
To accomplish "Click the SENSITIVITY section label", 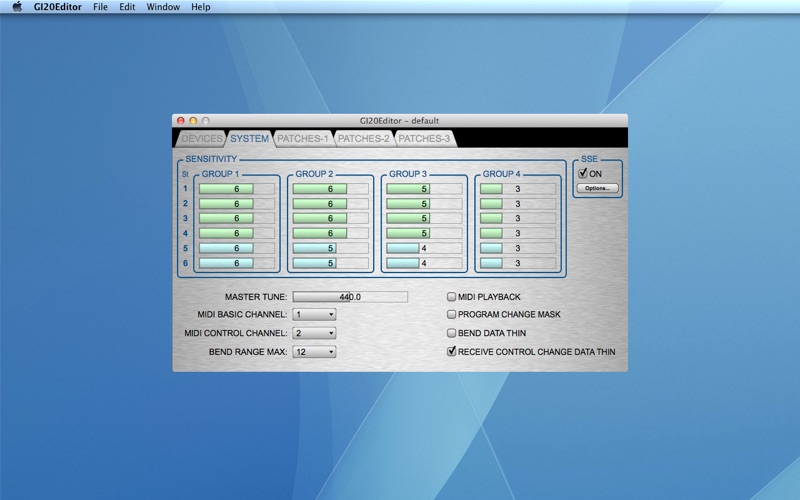I will 211,159.
